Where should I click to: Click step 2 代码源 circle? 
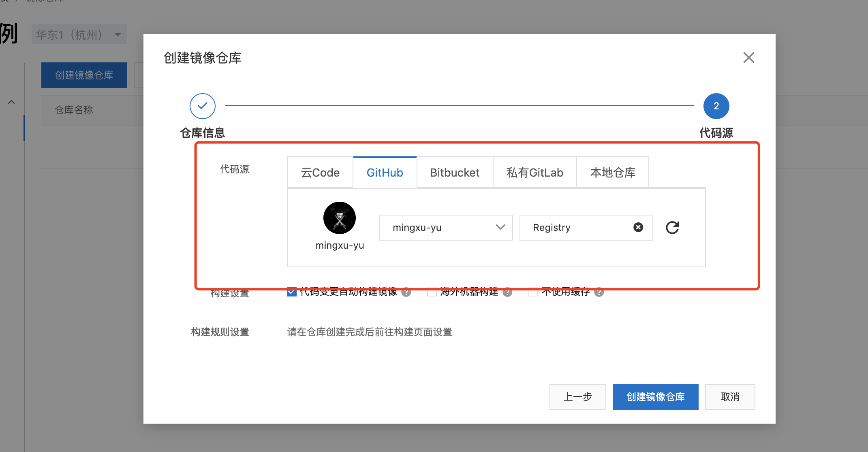[x=716, y=106]
